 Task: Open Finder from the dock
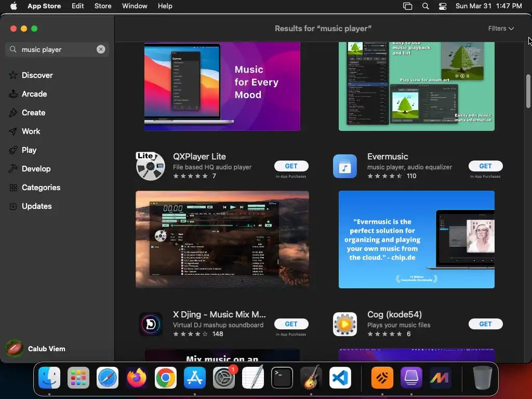(x=49, y=378)
